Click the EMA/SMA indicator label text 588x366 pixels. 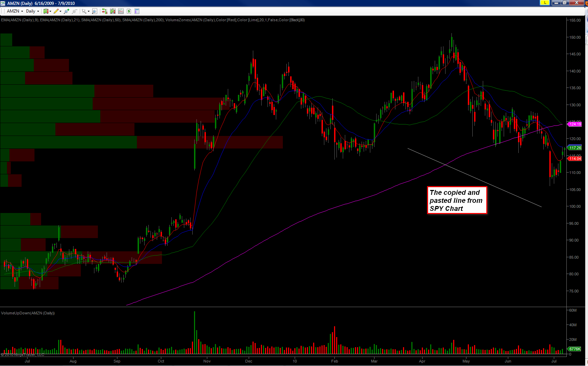pos(153,20)
